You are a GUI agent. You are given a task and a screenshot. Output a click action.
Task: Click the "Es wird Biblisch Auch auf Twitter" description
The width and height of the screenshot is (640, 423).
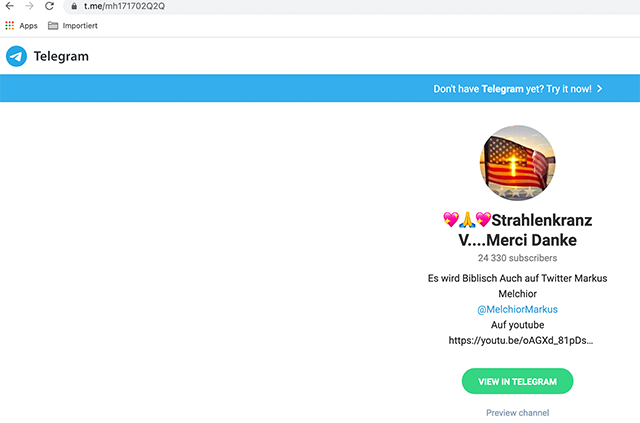(x=518, y=286)
